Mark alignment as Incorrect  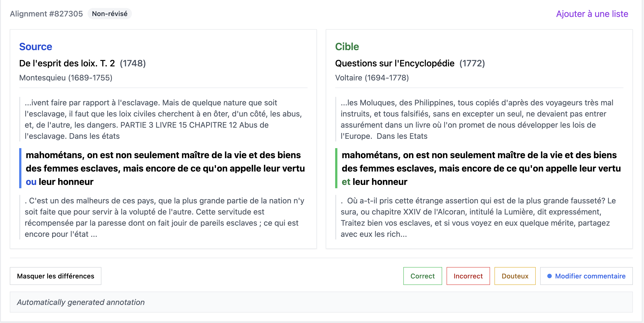[x=468, y=276]
